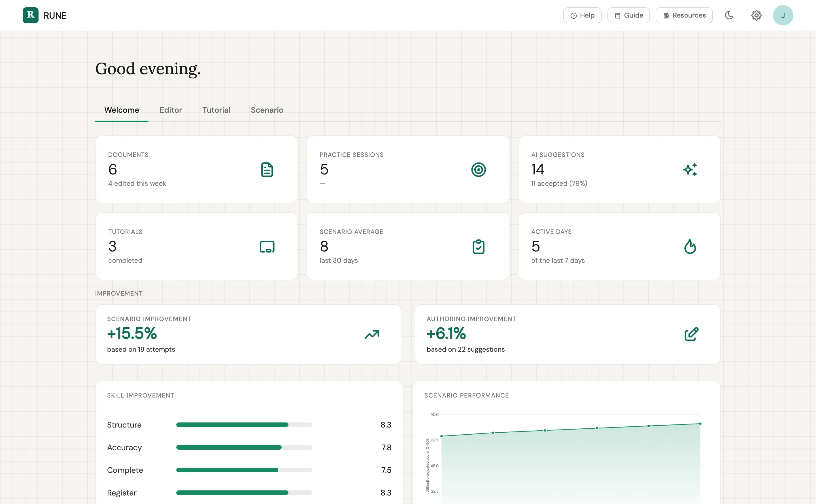Open the Resources button
The image size is (816, 504).
point(684,15)
